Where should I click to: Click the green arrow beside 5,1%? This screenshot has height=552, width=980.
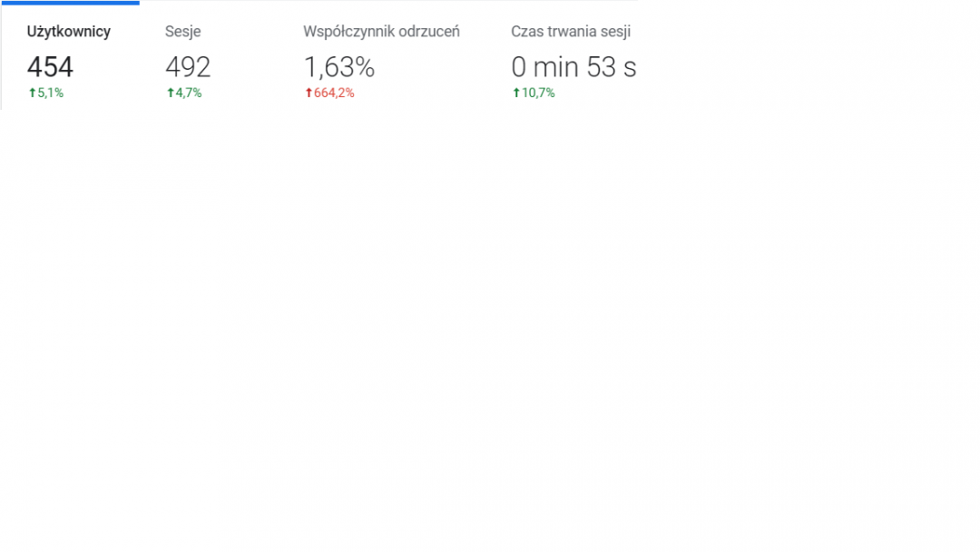pos(32,93)
